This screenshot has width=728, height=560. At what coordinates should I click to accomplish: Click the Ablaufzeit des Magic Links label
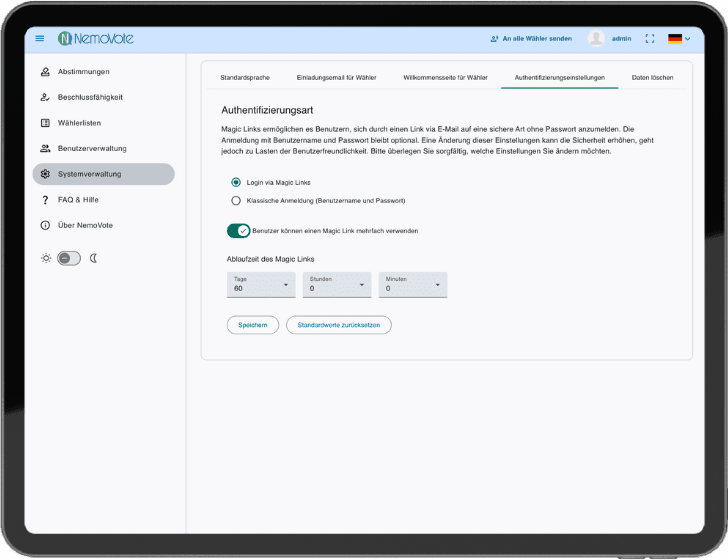[x=270, y=259]
